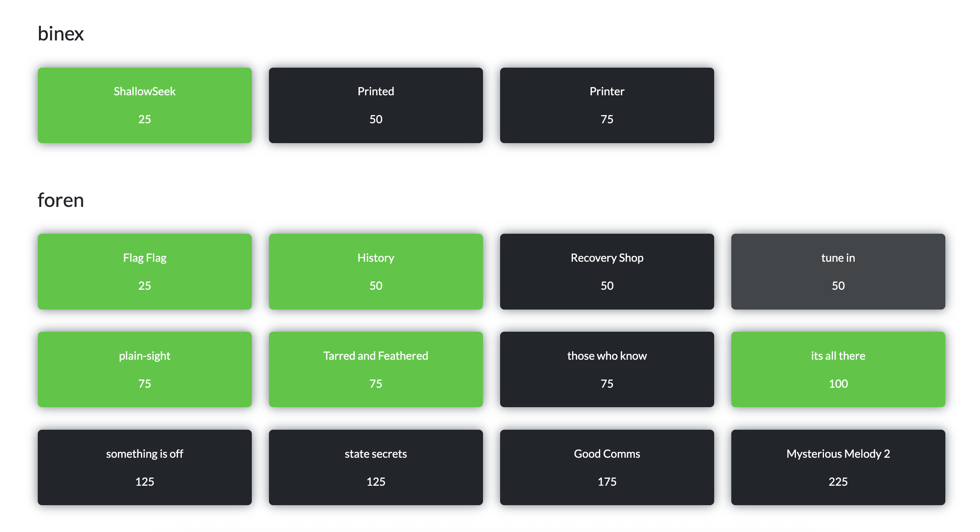Select Mysterious Melody 2 challenge
Image resolution: width=980 pixels, height=532 pixels.
838,467
